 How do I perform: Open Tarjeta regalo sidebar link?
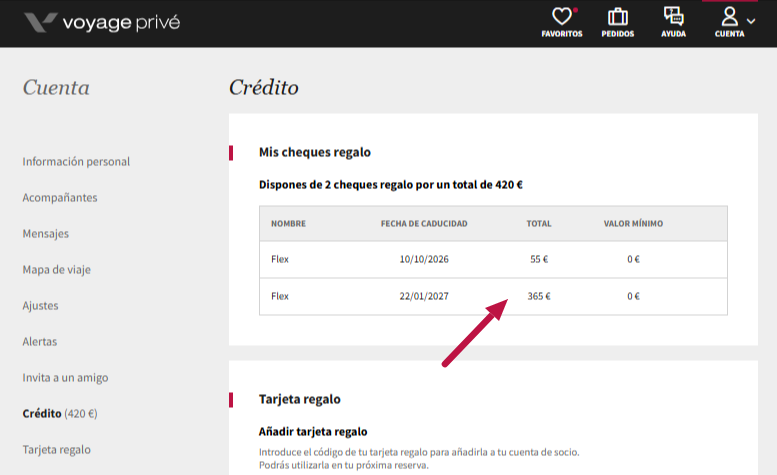(x=56, y=450)
